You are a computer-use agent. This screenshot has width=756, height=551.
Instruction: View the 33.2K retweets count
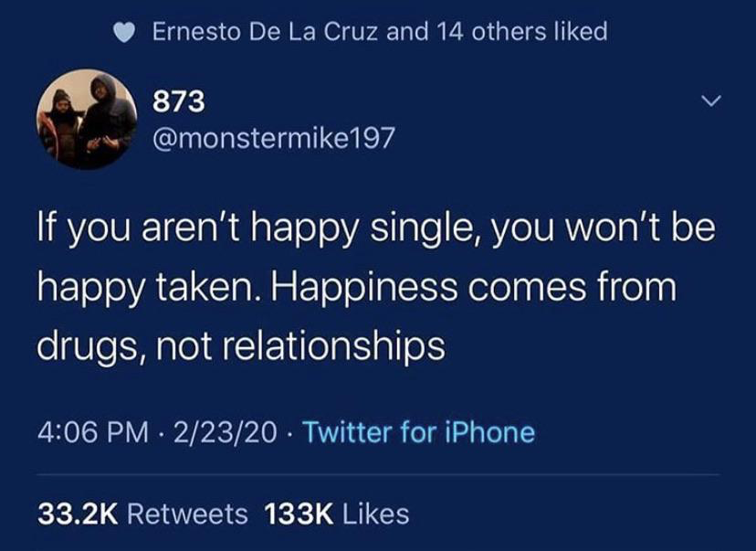coord(78,514)
